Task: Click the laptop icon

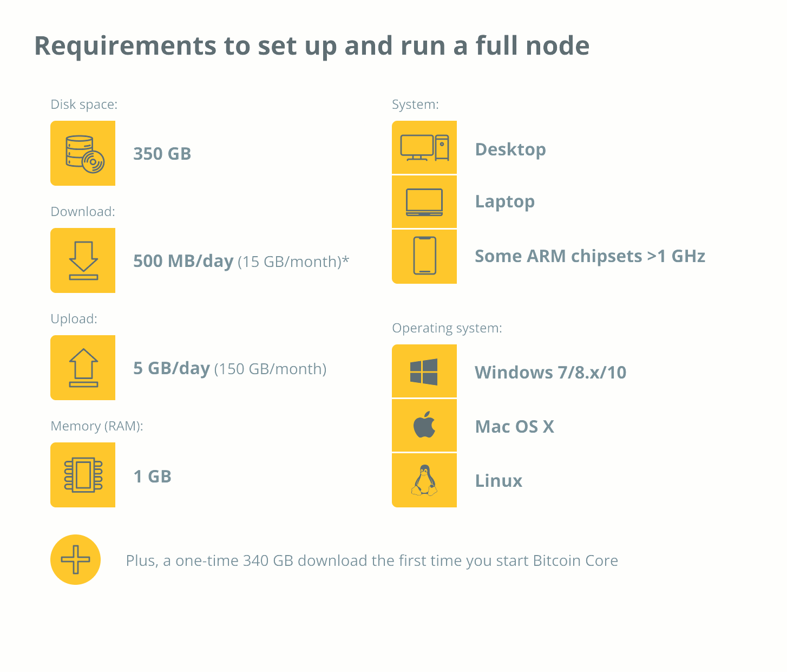Action: [x=424, y=201]
